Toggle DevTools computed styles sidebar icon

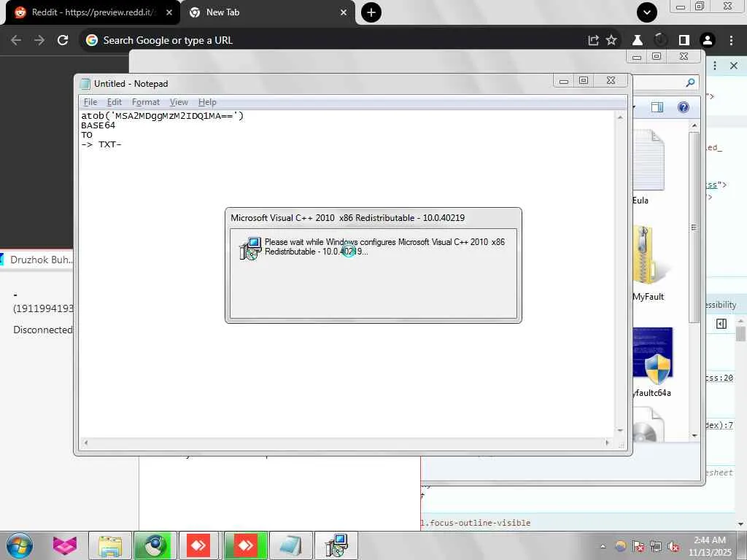pyautogui.click(x=721, y=324)
